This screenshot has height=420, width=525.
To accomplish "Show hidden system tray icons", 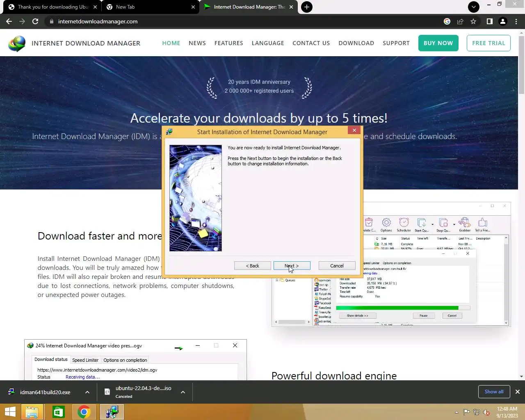I will coord(457,412).
